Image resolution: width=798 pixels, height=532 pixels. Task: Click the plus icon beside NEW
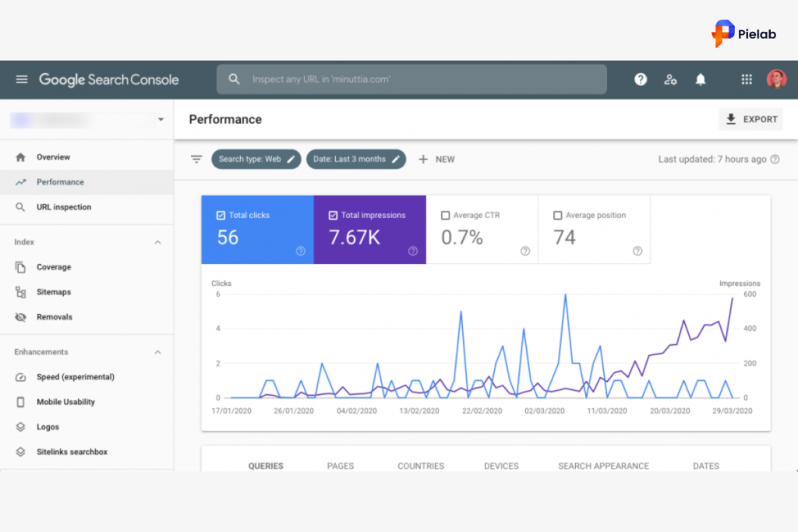point(423,159)
